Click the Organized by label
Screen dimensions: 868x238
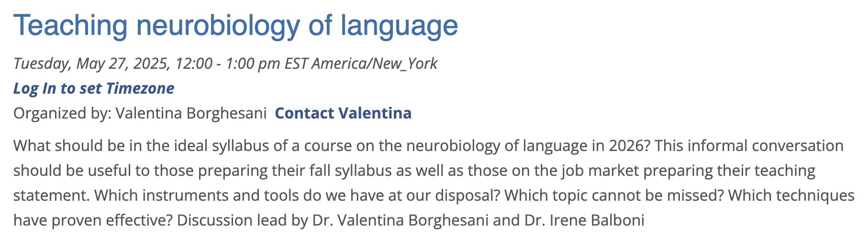tap(62, 113)
